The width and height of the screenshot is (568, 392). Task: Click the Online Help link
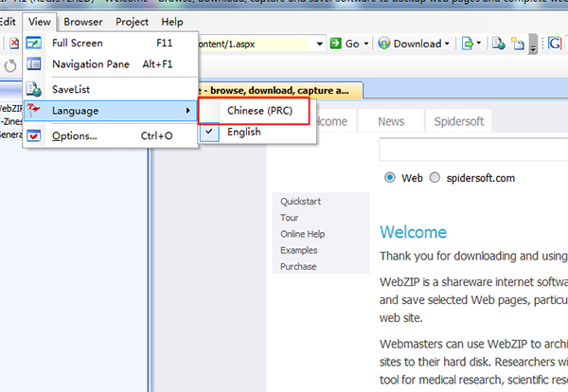(x=303, y=234)
